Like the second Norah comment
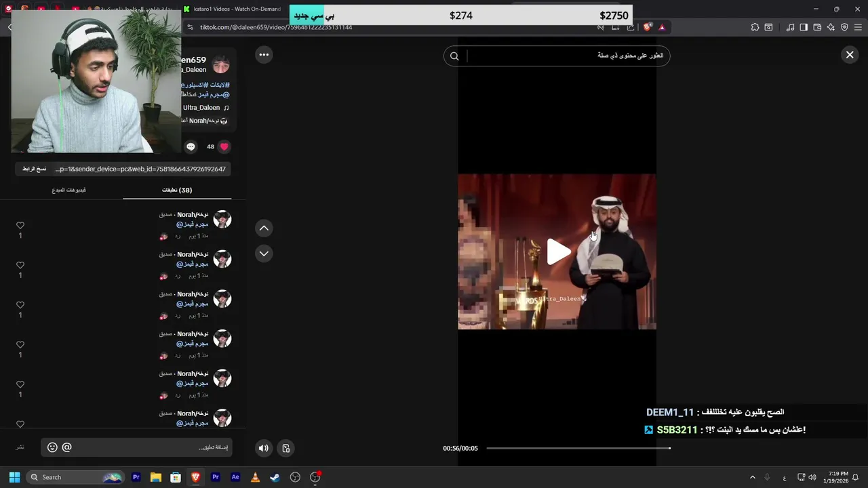Viewport: 868px width, 488px height. point(20,266)
